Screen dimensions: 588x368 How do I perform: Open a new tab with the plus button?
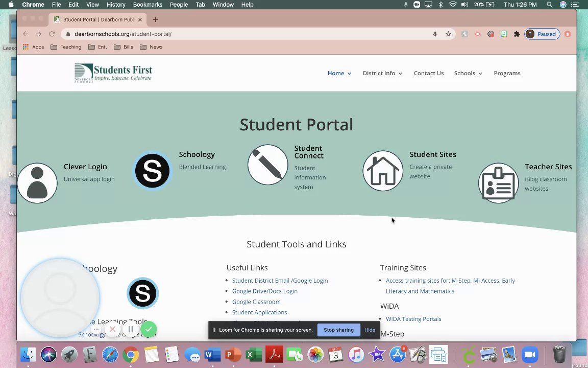tap(156, 19)
